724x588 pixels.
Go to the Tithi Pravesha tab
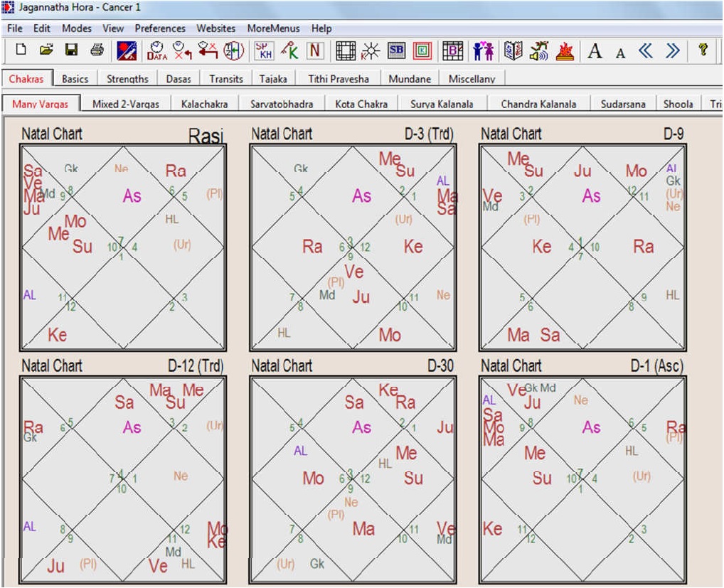tap(339, 79)
